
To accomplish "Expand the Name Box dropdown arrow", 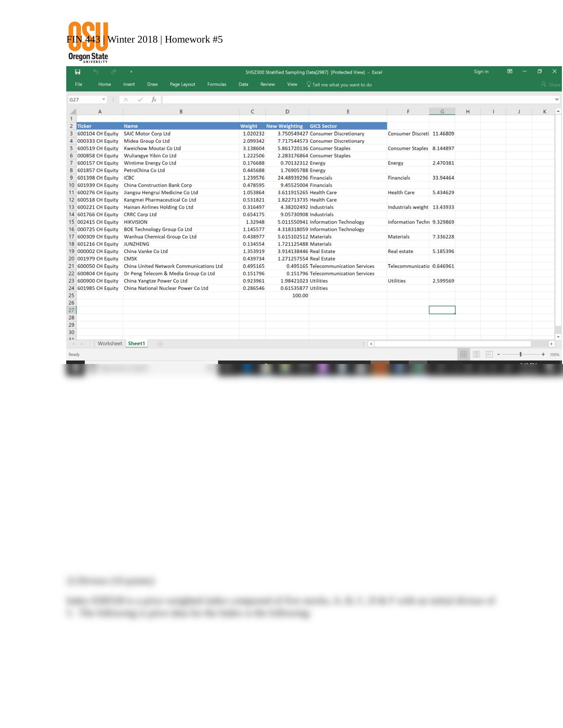I will tap(104, 99).
